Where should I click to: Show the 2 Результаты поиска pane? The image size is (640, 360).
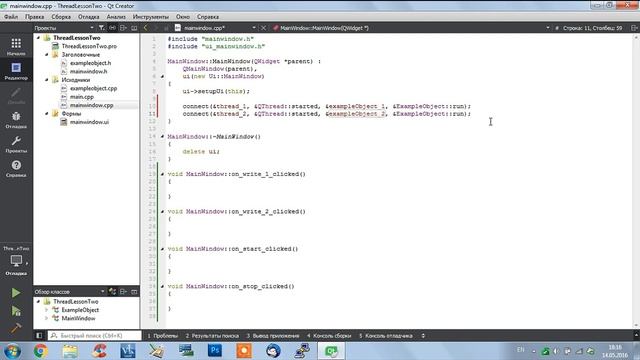pos(212,336)
